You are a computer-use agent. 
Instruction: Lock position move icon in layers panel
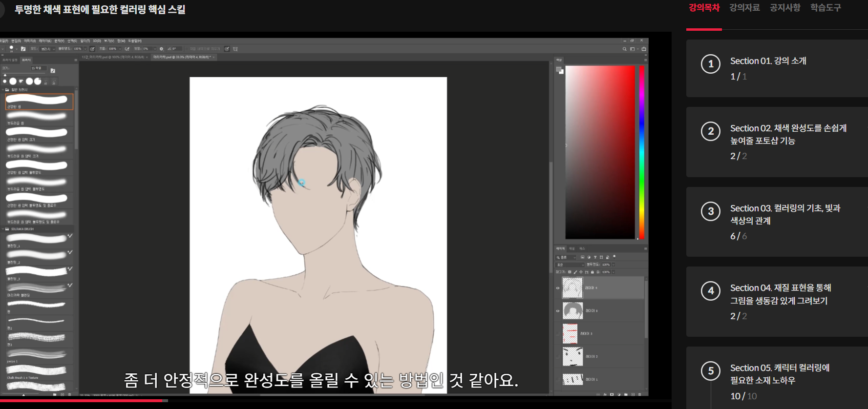pos(581,272)
